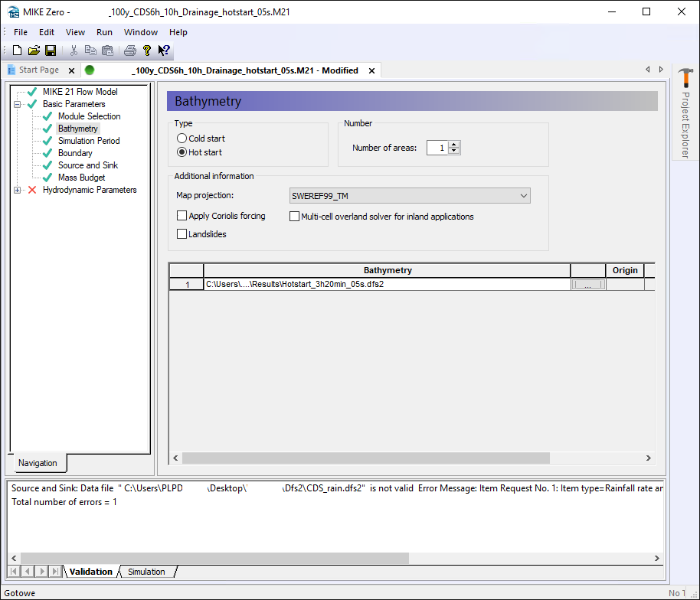Open the Map projection dropdown
This screenshot has width=700, height=600.
point(524,196)
